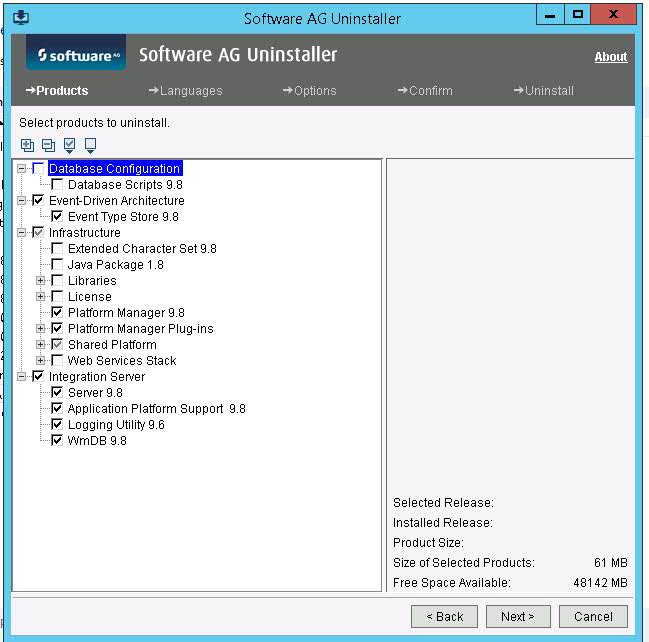Click the installer icon in the title bar
The width and height of the screenshot is (649, 642).
[x=20, y=17]
